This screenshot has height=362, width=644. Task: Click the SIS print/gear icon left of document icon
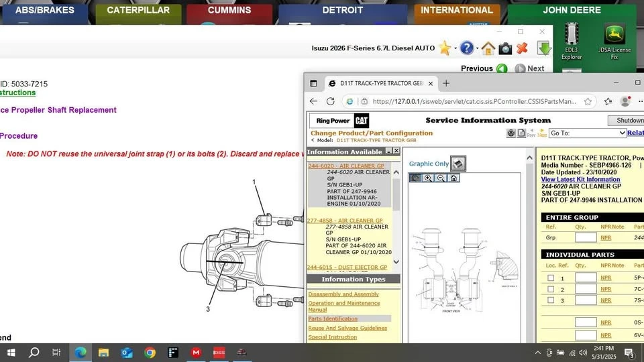pyautogui.click(x=511, y=133)
